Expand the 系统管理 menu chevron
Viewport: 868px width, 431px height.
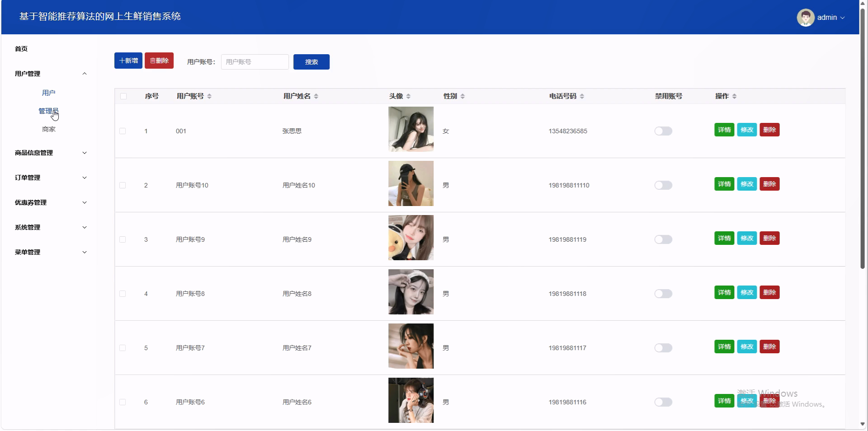tap(85, 227)
